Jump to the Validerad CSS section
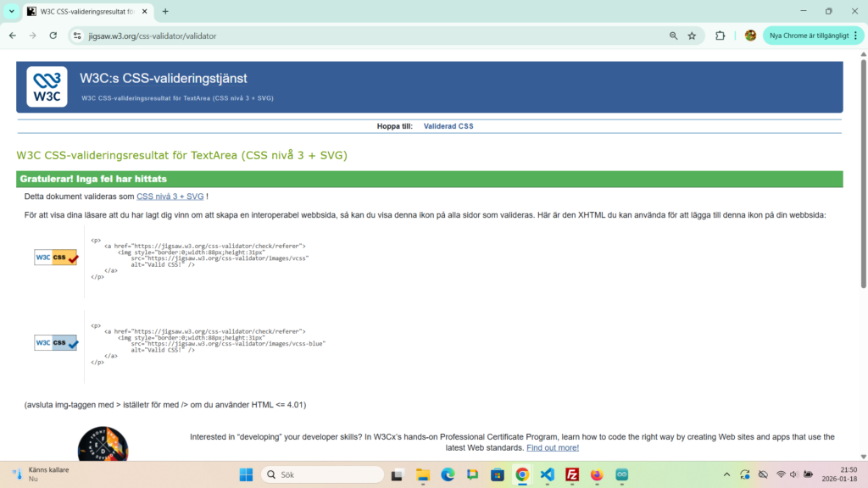Image resolution: width=868 pixels, height=488 pixels. [x=448, y=126]
